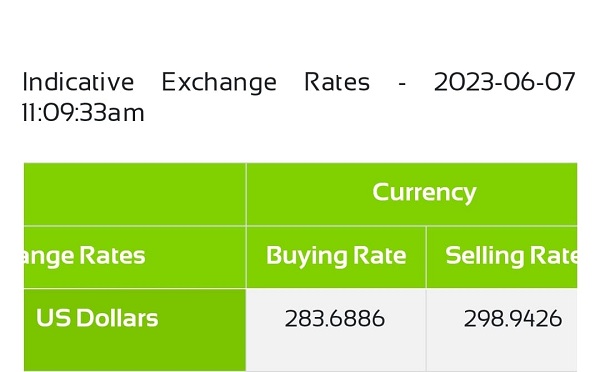Screen dimensions: 600x372
Task: Click divider between the 283.6886 and 298.9426 cells
Action: (426, 330)
